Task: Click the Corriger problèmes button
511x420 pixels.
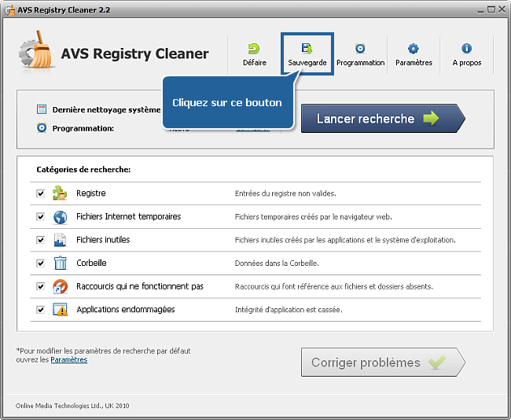Action: point(383,363)
